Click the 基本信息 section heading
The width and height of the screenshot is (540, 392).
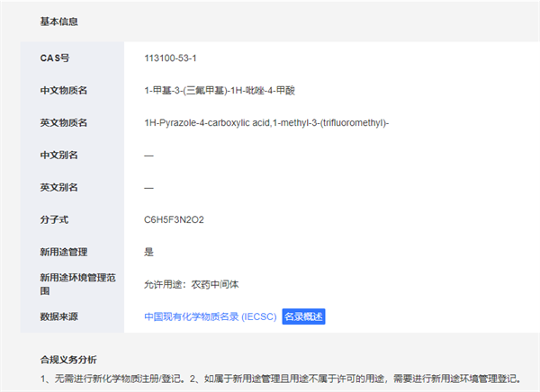coord(58,20)
